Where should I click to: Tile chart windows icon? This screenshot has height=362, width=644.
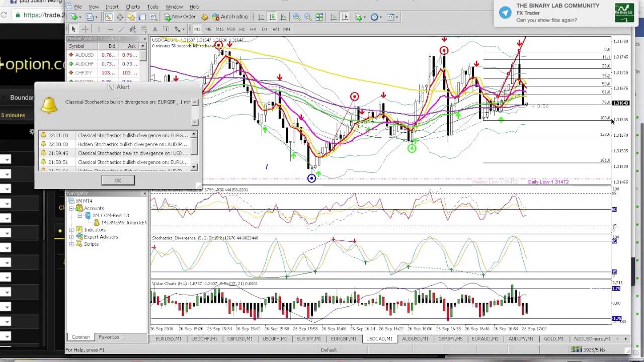[319, 17]
